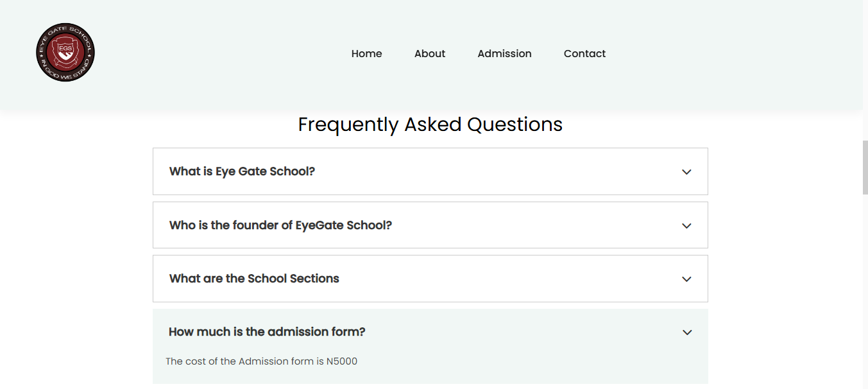This screenshot has height=389, width=868.
Task: Collapse the "How much is the admission form?" title
Action: point(267,332)
